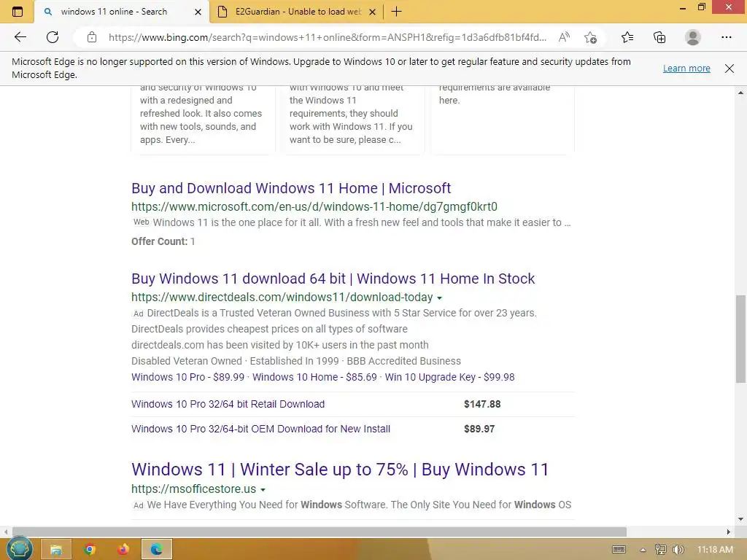Open Windows 10 Pro OEM Download for New Install
747x560 pixels.
click(x=260, y=429)
